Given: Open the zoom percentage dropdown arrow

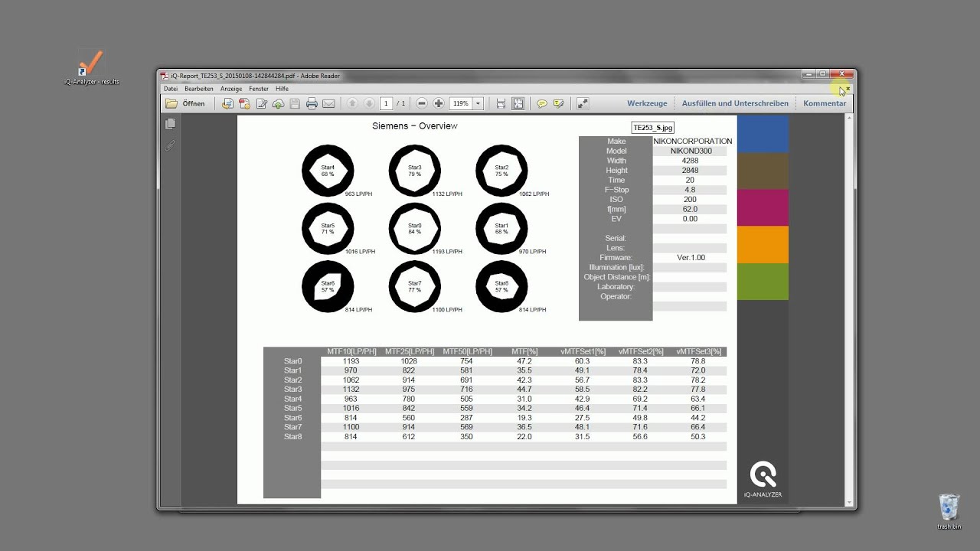Looking at the screenshot, I should tap(479, 103).
